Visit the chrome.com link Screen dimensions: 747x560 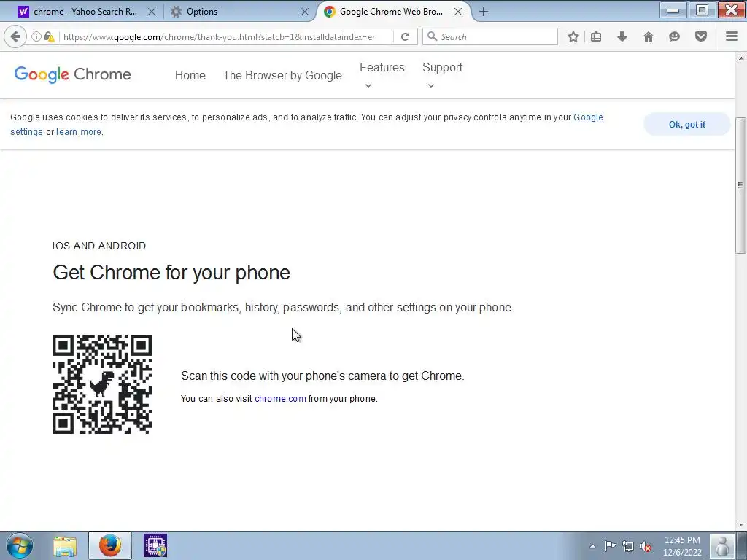[280, 399]
